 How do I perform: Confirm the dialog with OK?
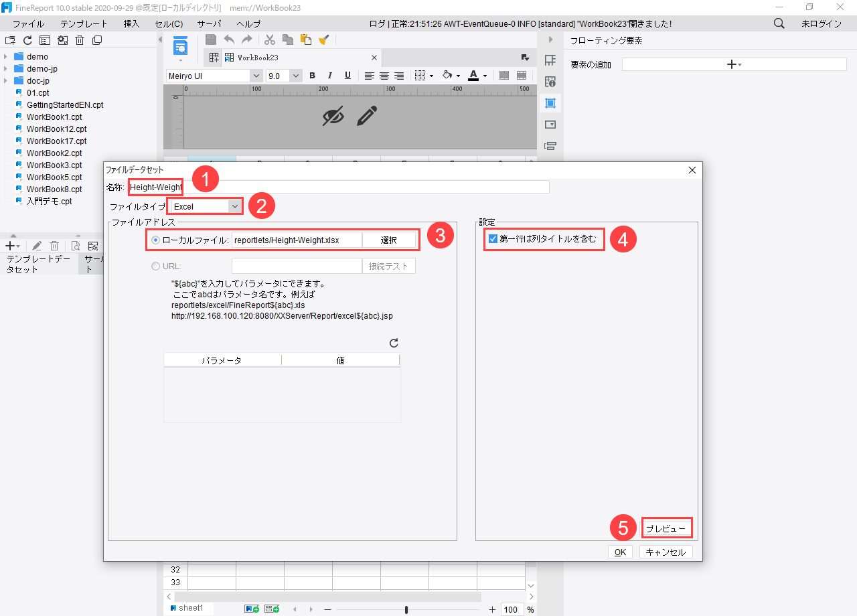coord(620,552)
